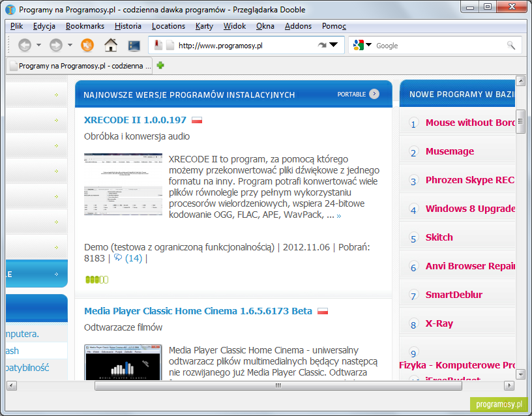Click the magnifier search icon

pyautogui.click(x=511, y=45)
